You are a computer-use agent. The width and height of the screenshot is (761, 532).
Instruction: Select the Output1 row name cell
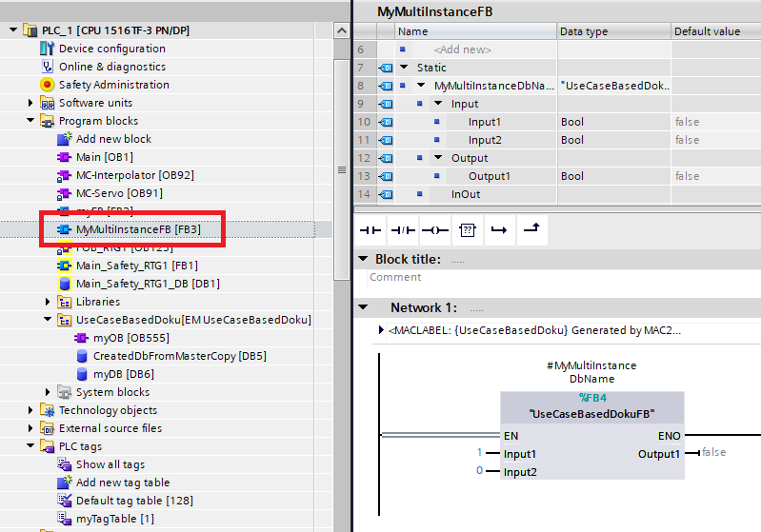490,176
